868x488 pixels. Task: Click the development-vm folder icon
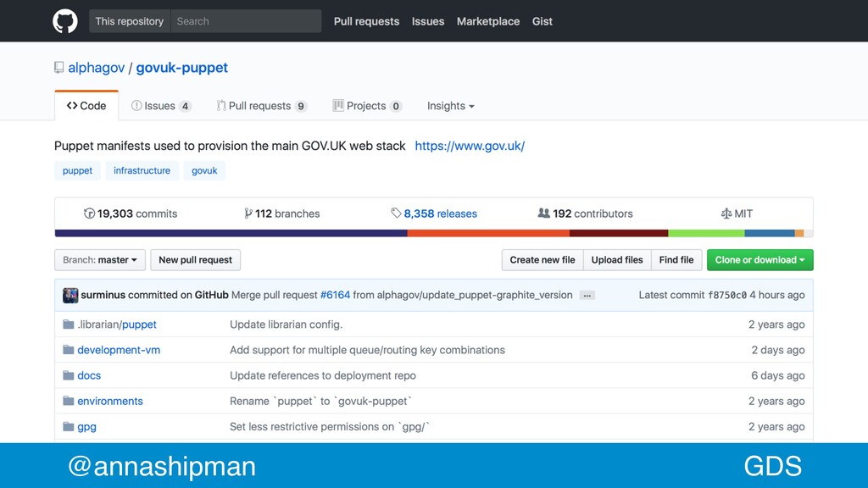click(69, 350)
